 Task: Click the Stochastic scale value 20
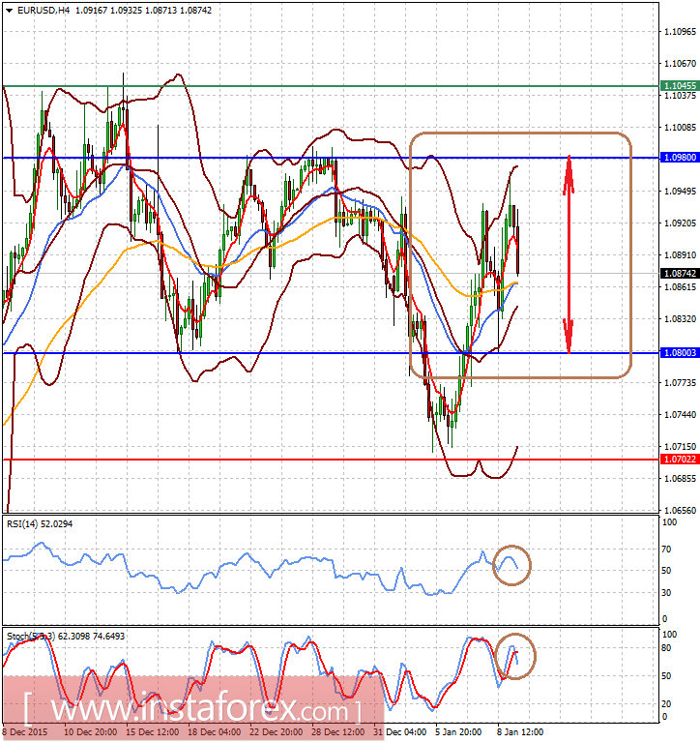click(666, 703)
